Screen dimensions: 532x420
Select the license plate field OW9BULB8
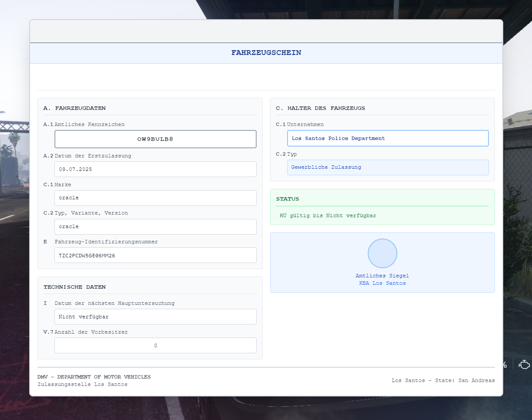click(155, 139)
